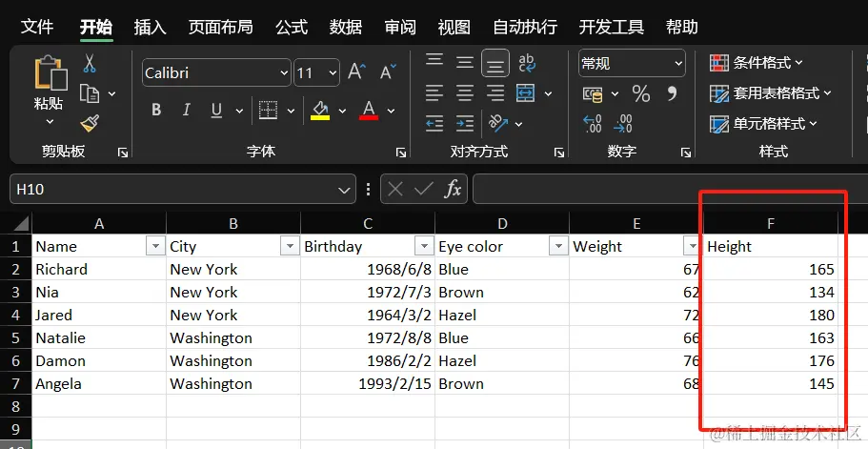Click the Cut scissors icon
Image resolution: width=868 pixels, height=449 pixels.
[90, 63]
